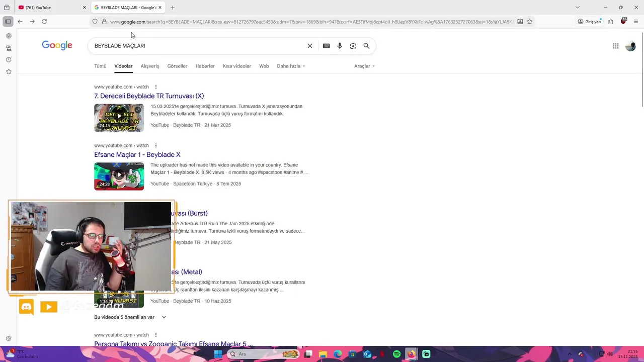Open options menu for the first result
644x362 pixels.
click(x=156, y=87)
